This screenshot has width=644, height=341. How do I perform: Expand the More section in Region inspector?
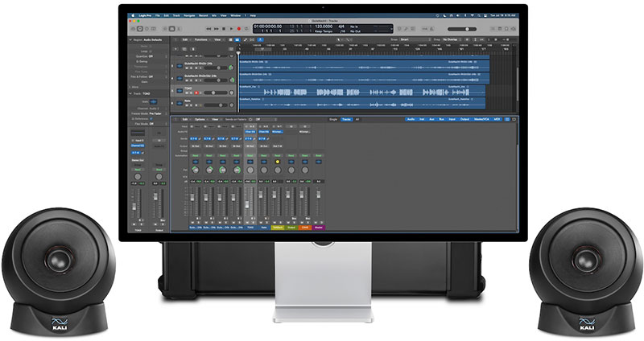coord(130,87)
